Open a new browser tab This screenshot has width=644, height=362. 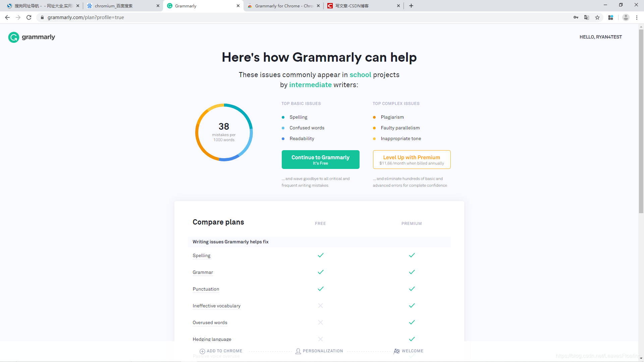(411, 6)
